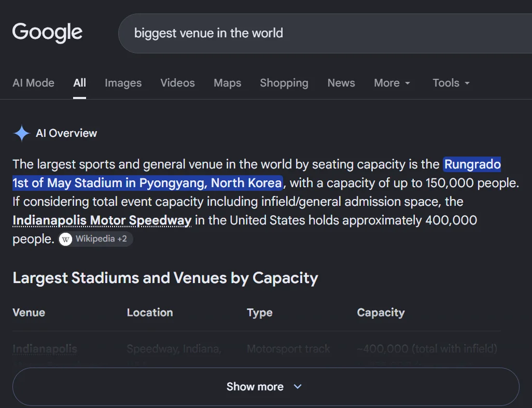Viewport: 532px width, 408px height.
Task: Click the 'AI Overview' heading text
Action: 66,133
